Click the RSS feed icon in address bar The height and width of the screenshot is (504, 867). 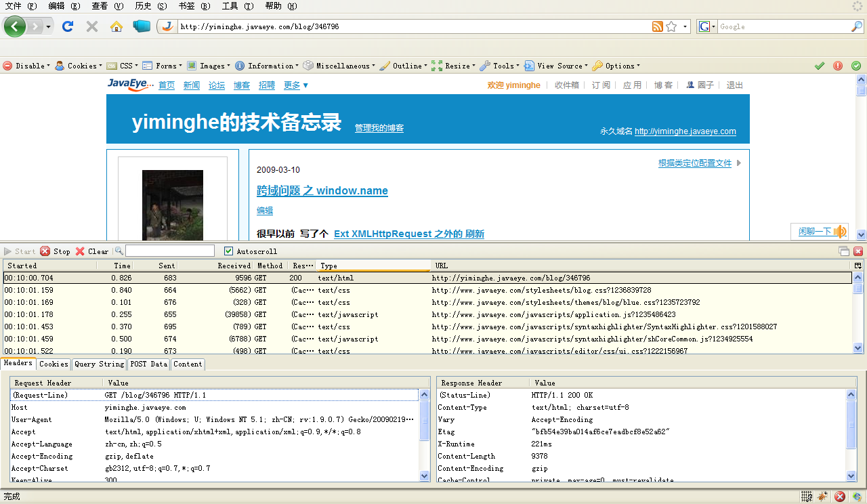pos(657,26)
